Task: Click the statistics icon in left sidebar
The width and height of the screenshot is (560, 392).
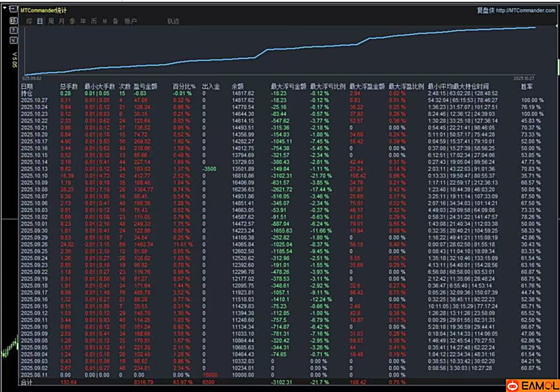Action: click(x=14, y=21)
